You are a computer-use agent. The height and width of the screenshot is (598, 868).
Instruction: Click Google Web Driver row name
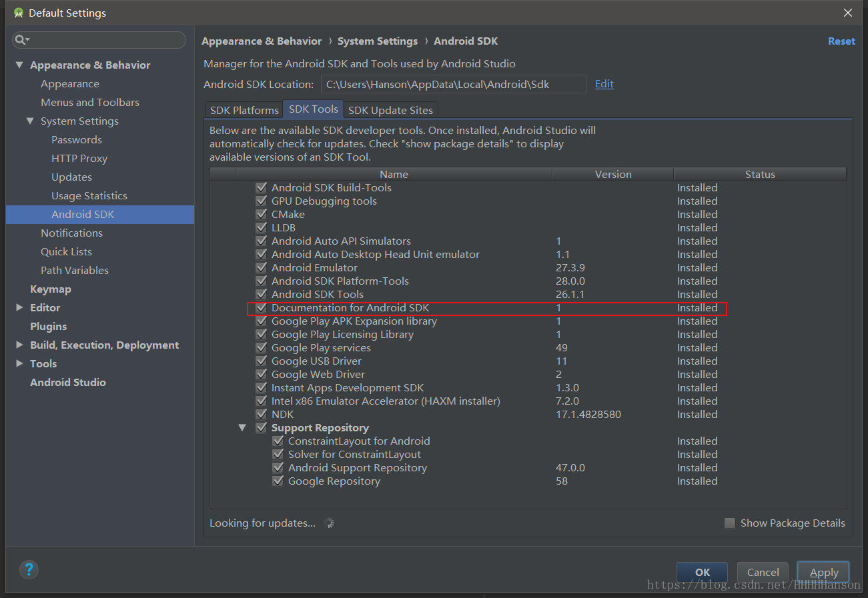click(318, 374)
